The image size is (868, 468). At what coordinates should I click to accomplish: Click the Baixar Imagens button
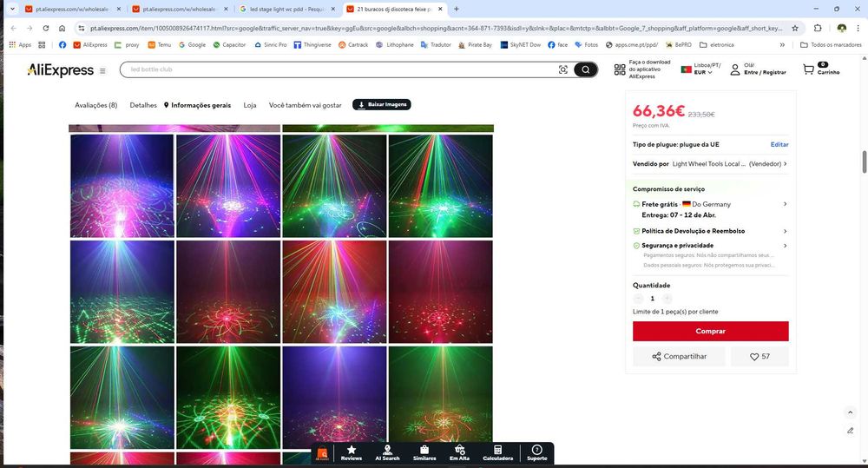381,105
